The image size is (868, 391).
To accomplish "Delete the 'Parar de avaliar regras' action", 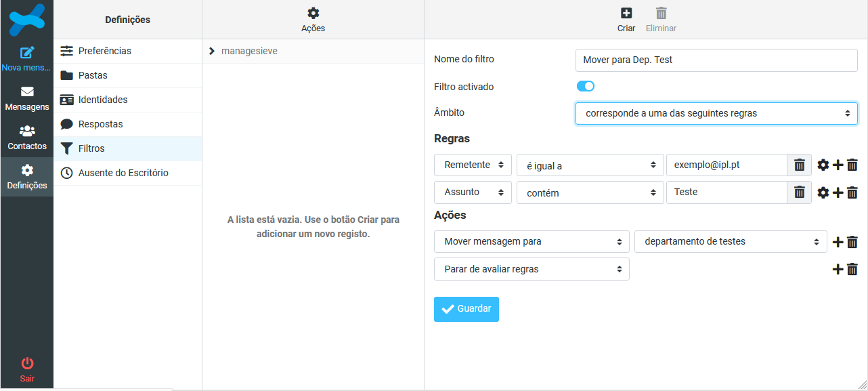I will coord(852,269).
